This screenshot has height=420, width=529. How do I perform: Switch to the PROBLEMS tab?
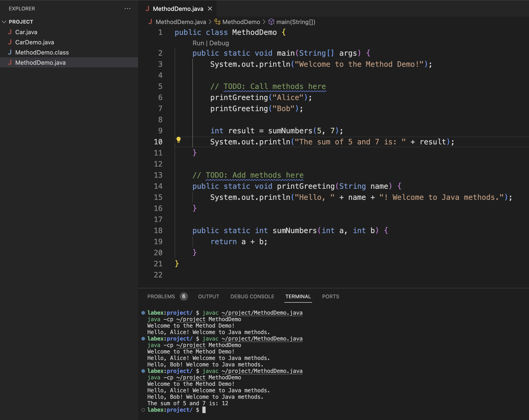point(161,296)
